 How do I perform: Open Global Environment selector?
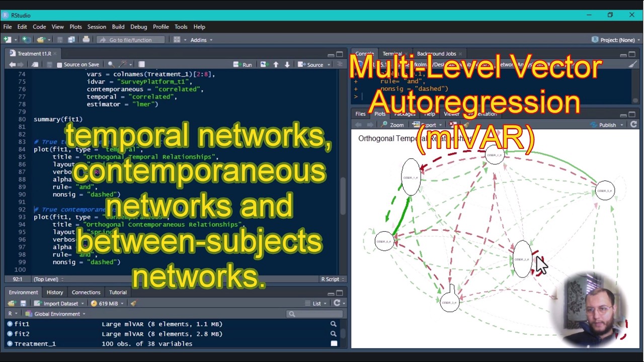pyautogui.click(x=56, y=314)
